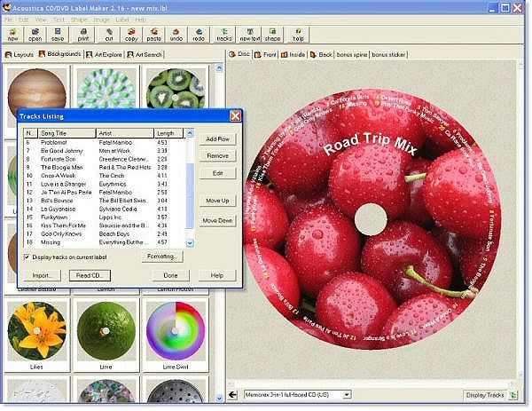Select the shape toolbar tool
This screenshot has height=411, width=532.
click(x=272, y=35)
